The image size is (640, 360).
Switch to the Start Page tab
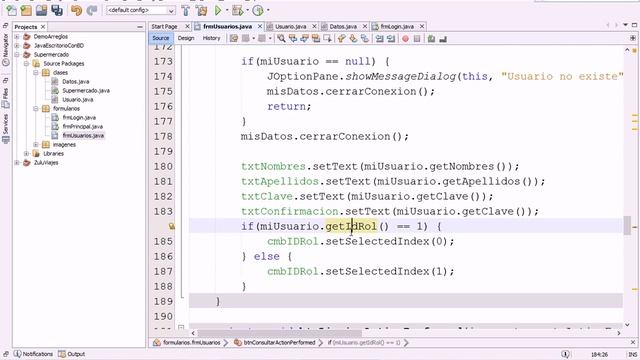pos(164,26)
